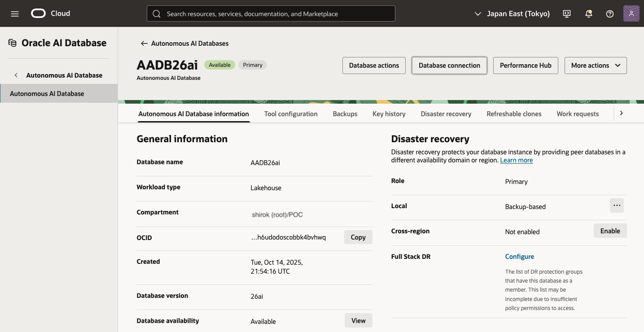Switch to the Refreshable clones tab

pyautogui.click(x=514, y=114)
